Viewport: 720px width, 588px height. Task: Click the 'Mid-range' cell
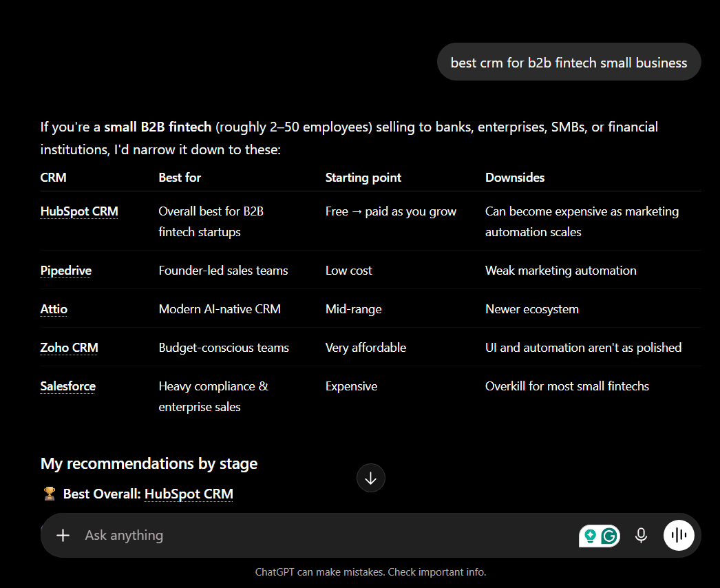point(354,309)
